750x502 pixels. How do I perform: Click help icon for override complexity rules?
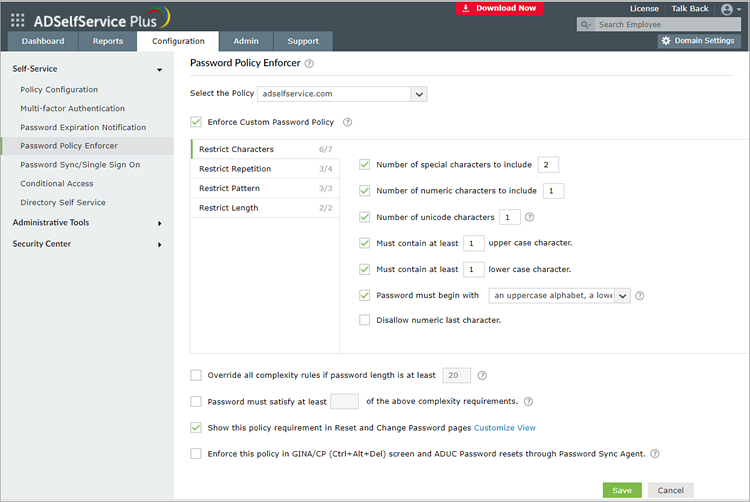click(483, 376)
